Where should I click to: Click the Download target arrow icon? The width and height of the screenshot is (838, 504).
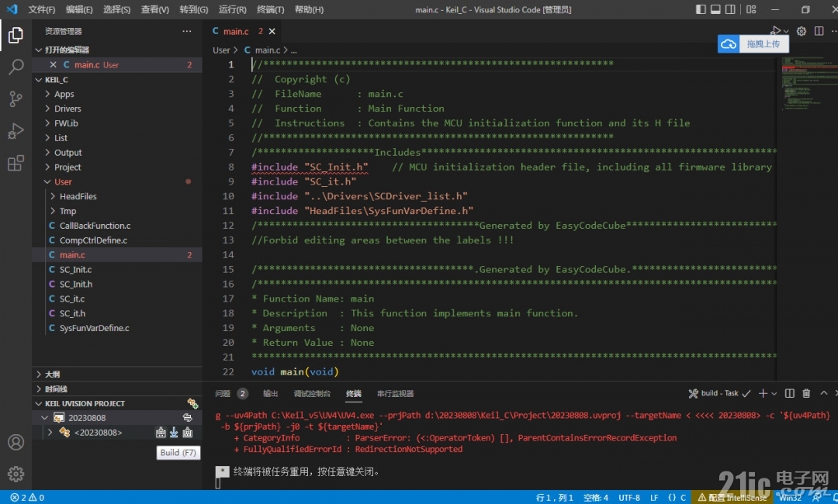coord(174,433)
